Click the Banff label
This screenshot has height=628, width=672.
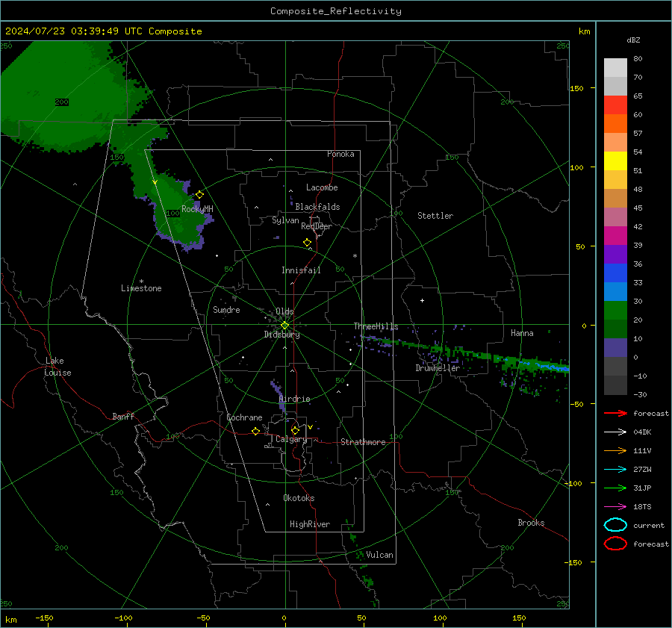click(123, 416)
